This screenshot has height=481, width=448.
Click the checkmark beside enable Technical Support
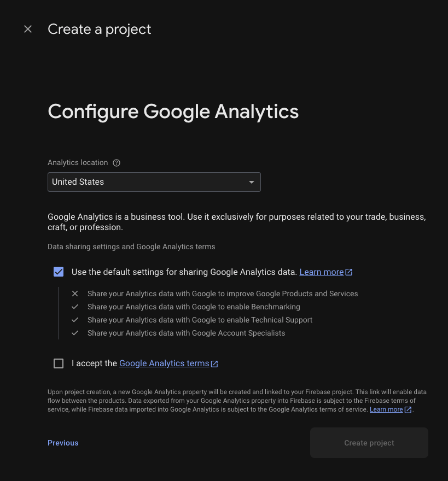pyautogui.click(x=75, y=320)
